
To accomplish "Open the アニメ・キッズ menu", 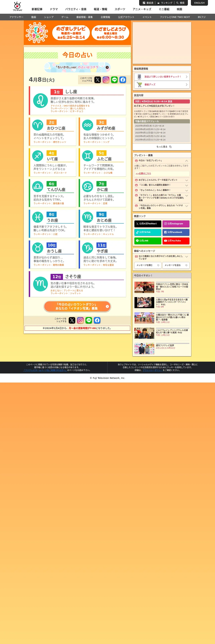I will 142,9.
